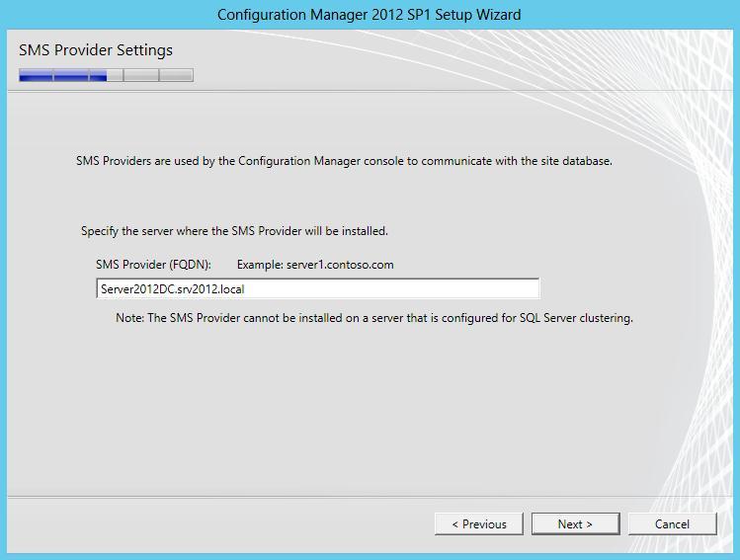740x560 pixels.
Task: Click 'Specify the server where' instruction text
Action: [x=234, y=231]
